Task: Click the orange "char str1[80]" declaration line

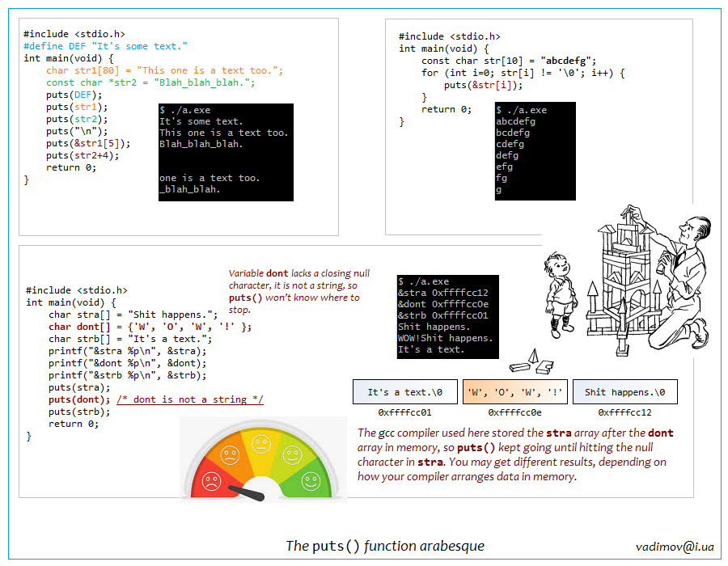Action: tap(164, 70)
